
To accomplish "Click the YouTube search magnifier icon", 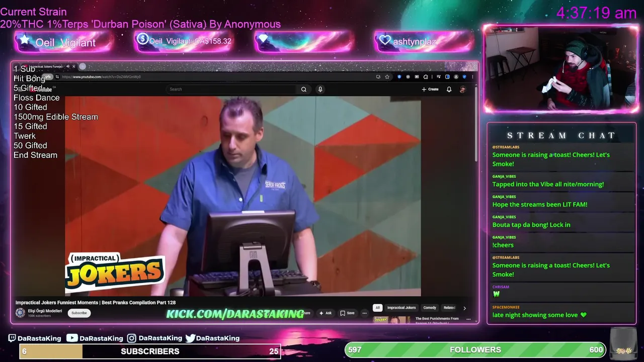I will point(304,89).
